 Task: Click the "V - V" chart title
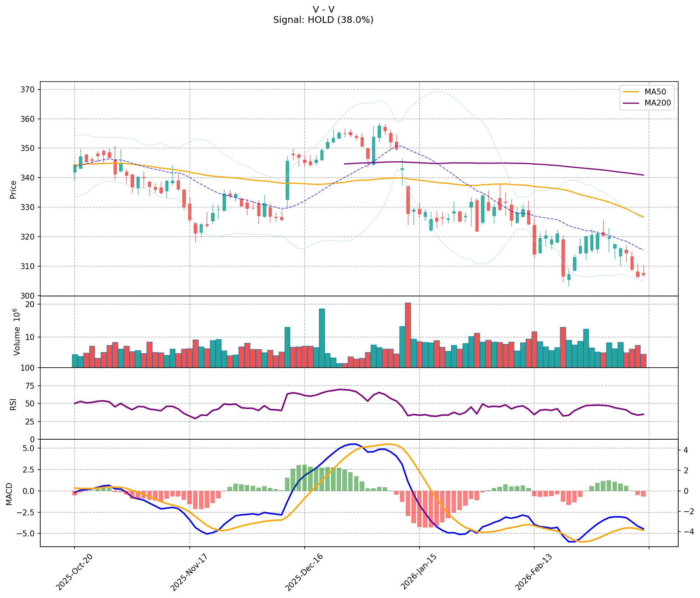(323, 10)
